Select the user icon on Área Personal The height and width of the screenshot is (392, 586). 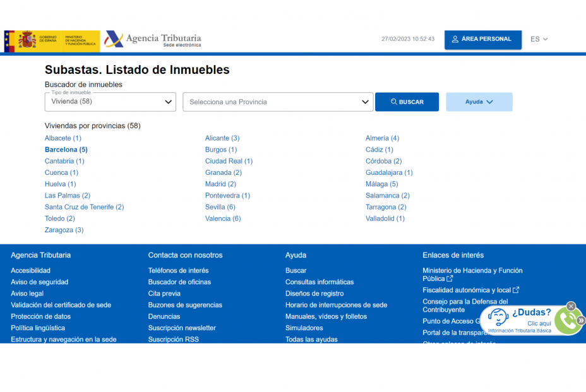455,39
